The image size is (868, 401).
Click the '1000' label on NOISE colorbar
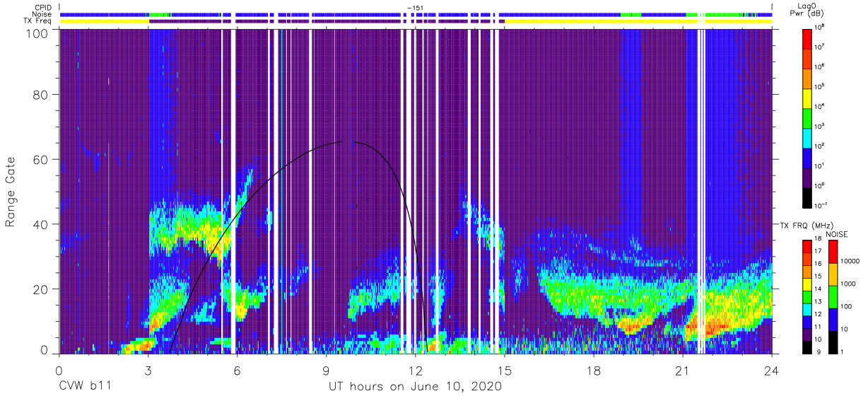848,285
